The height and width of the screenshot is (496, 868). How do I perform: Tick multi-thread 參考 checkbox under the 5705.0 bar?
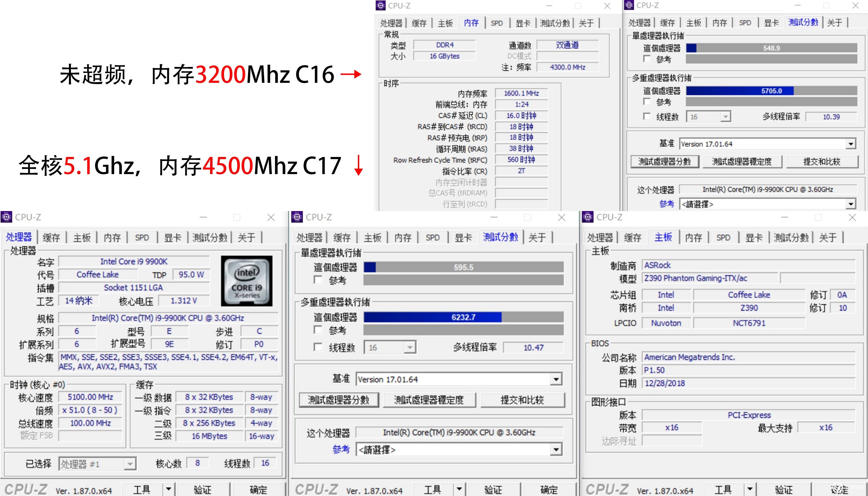(647, 101)
